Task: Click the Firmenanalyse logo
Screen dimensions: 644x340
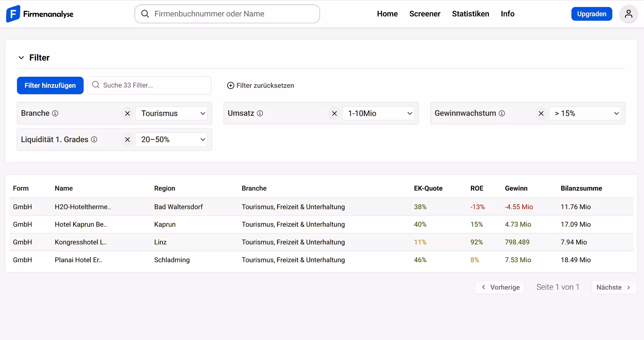Action: pyautogui.click(x=39, y=14)
